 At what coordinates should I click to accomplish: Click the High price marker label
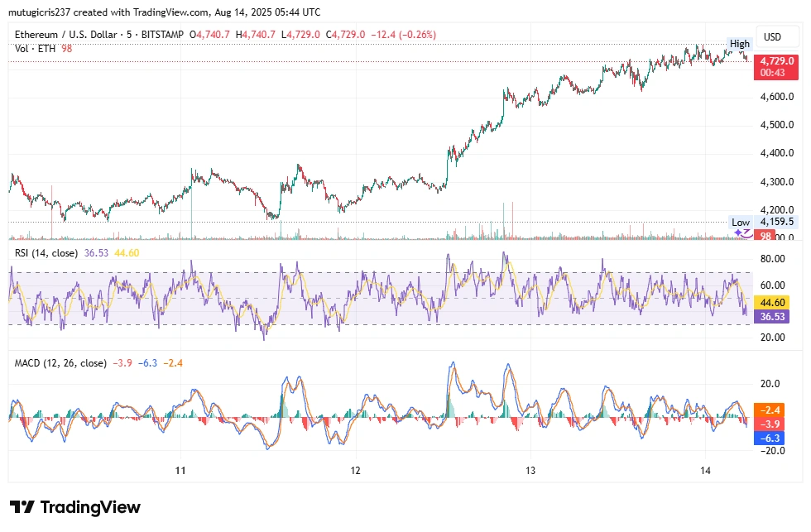(x=739, y=44)
